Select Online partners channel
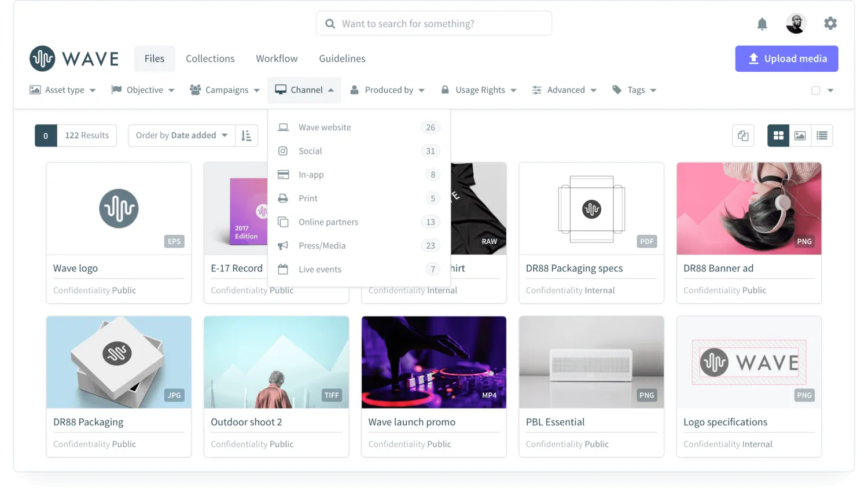This screenshot has width=868, height=489. [359, 222]
